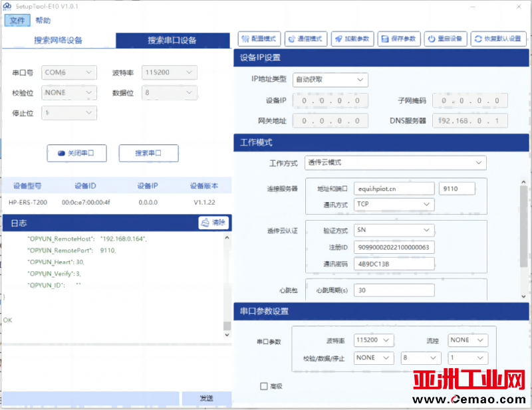Switch to 搜索网络设备 tab
The image size is (532, 410).
pyautogui.click(x=59, y=41)
